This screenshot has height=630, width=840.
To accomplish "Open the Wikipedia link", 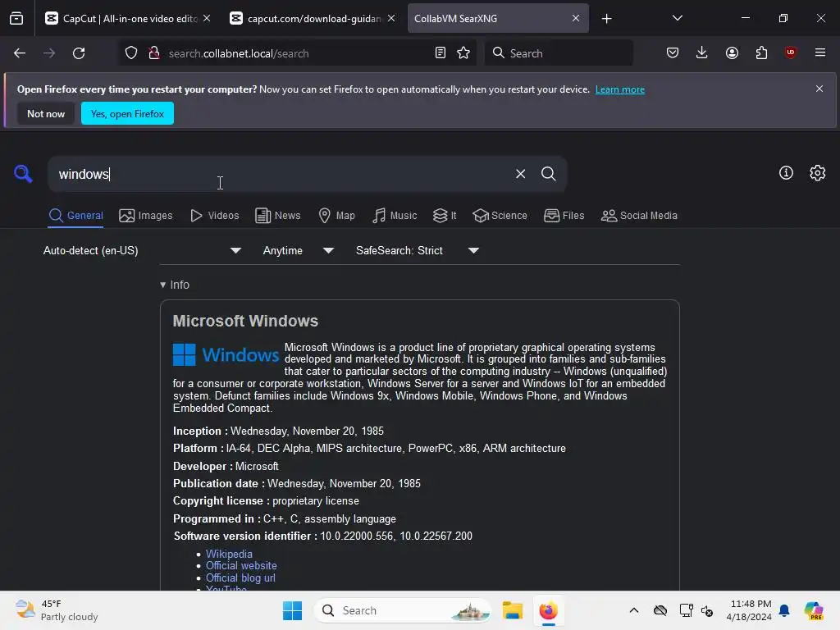I will tap(229, 554).
